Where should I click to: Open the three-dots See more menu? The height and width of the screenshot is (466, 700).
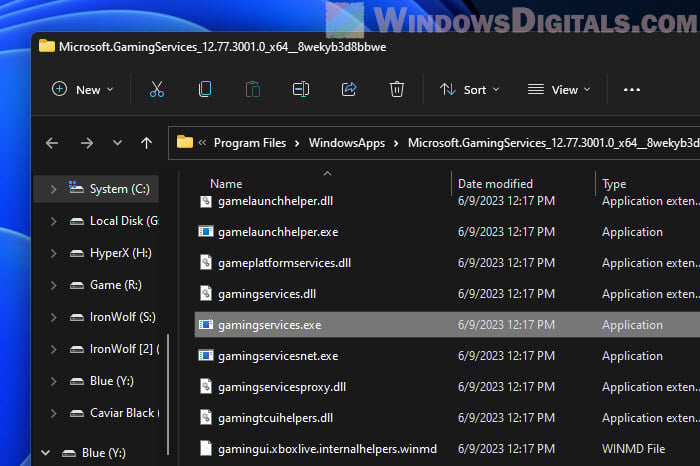tap(632, 90)
